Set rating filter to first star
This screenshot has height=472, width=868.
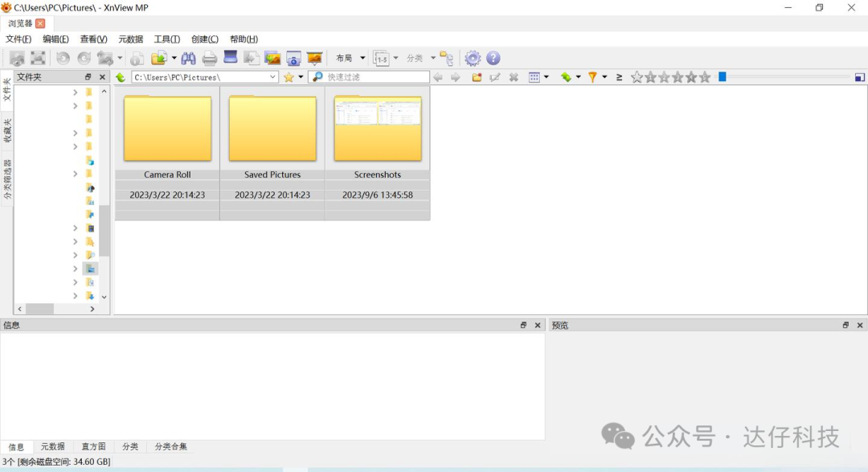(x=637, y=77)
